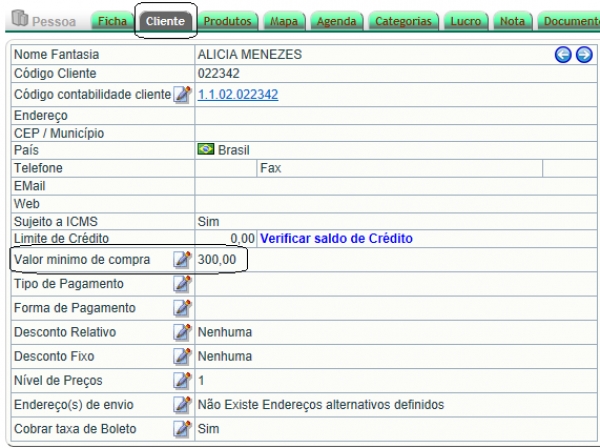
Task: Open the Produtos tab
Action: (x=228, y=21)
